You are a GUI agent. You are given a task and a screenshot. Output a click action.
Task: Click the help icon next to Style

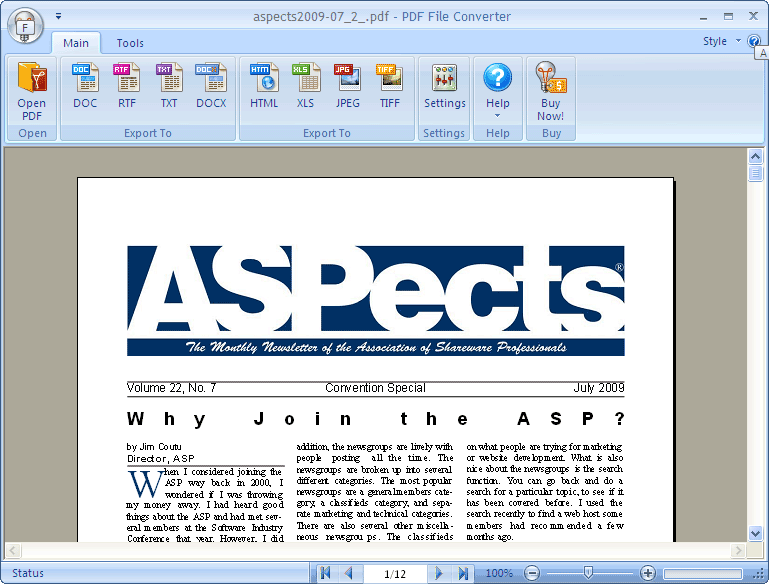point(753,41)
